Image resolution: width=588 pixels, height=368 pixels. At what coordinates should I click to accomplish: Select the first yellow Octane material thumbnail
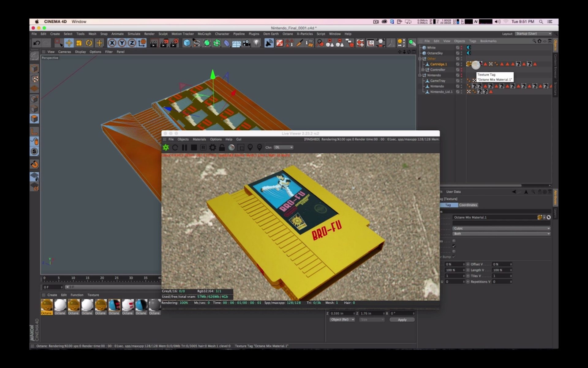point(47,307)
